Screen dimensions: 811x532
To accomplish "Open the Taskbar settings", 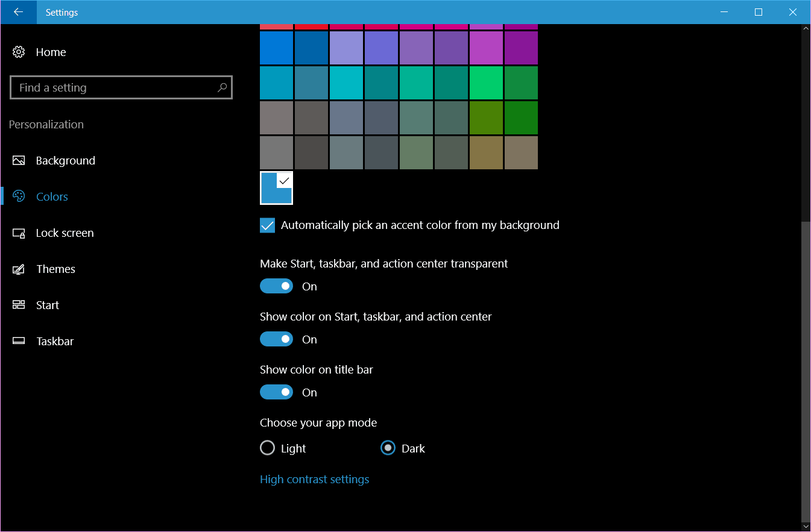I will tap(55, 341).
